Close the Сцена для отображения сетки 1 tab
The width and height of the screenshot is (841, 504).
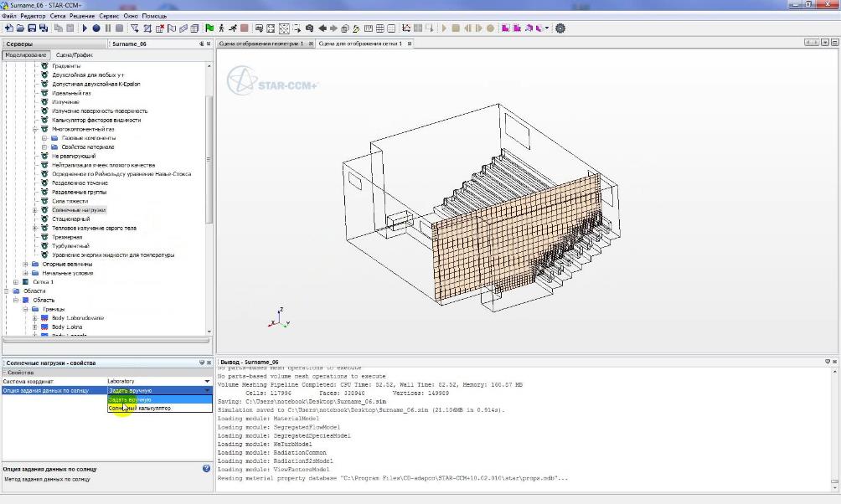[409, 44]
